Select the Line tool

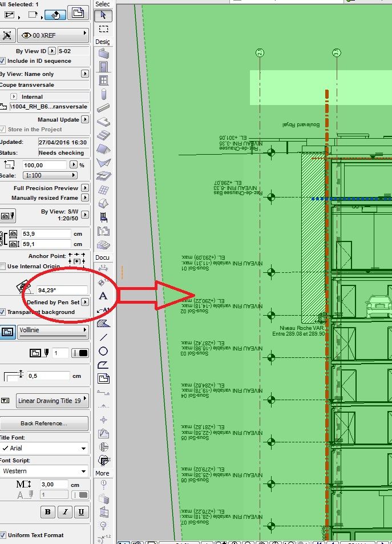tap(103, 337)
